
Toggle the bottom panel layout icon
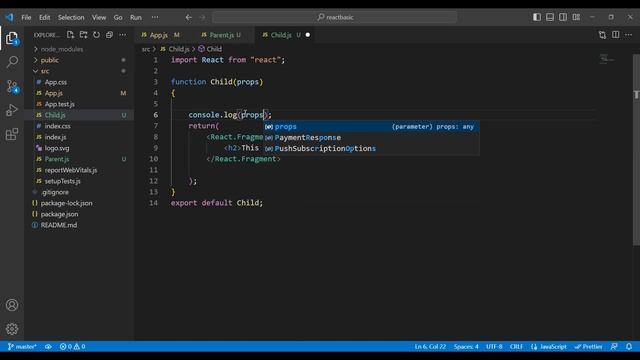pyautogui.click(x=550, y=17)
